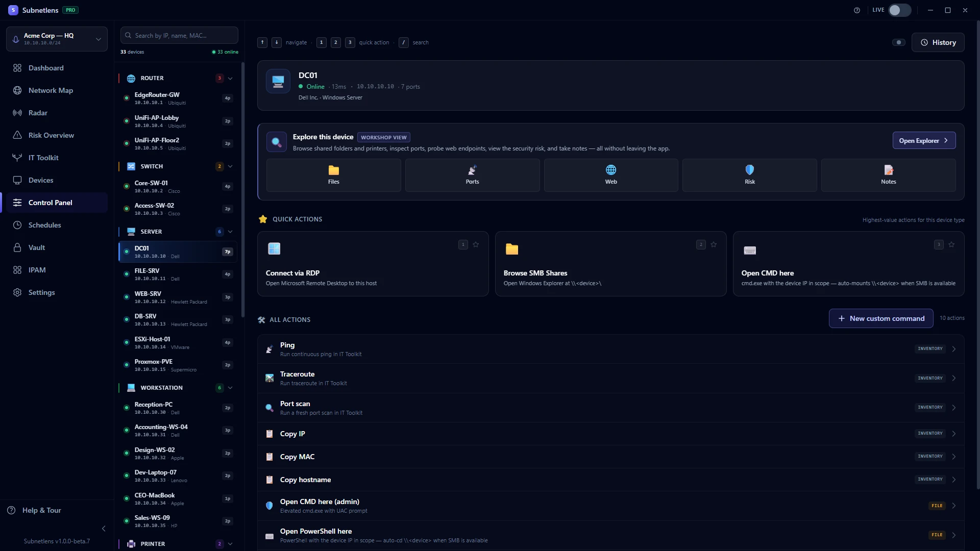The height and width of the screenshot is (551, 980).
Task: Select the CEO-MacBook workstation
Action: (x=178, y=498)
